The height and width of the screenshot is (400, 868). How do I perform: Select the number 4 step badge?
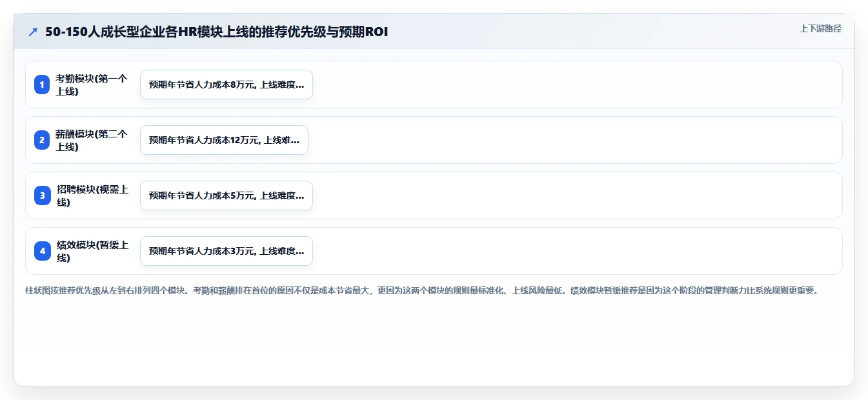click(42, 251)
